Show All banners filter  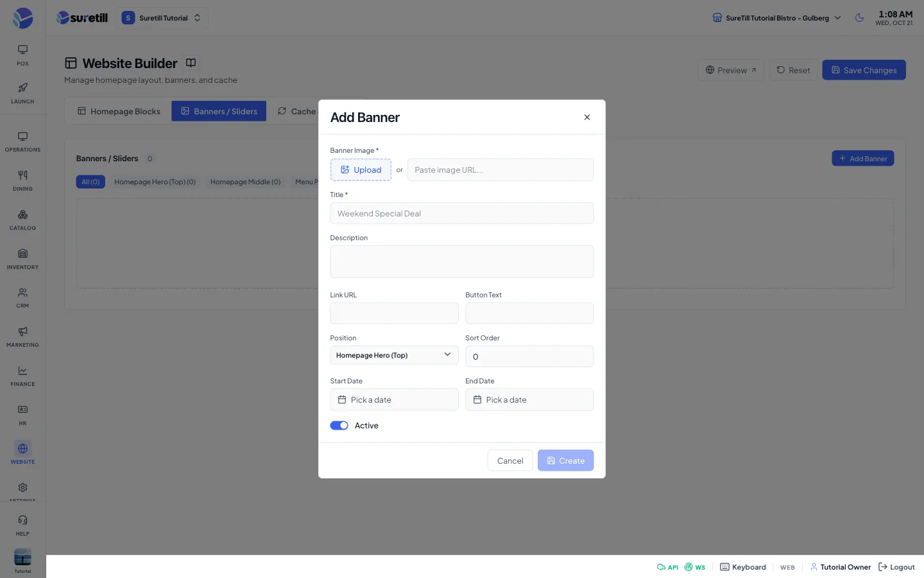click(90, 182)
